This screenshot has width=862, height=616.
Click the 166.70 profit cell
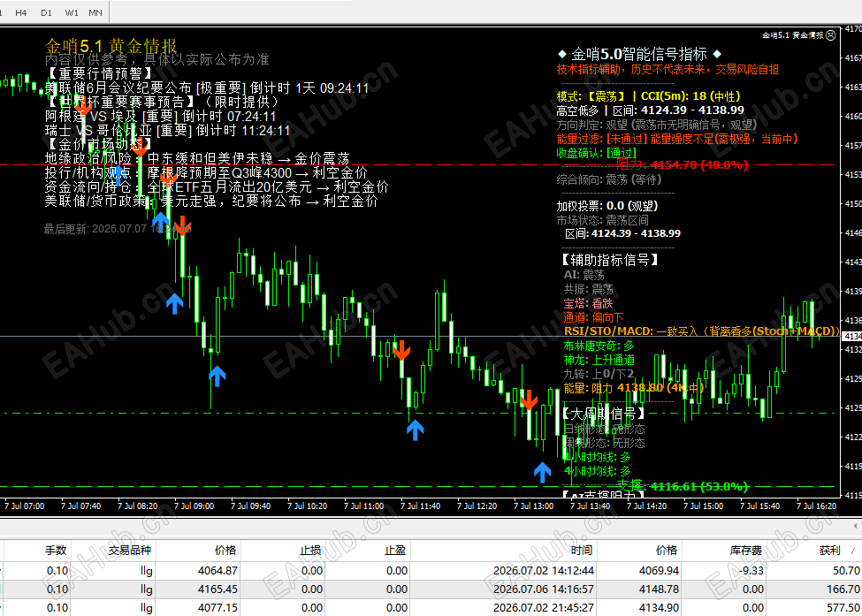[843, 589]
